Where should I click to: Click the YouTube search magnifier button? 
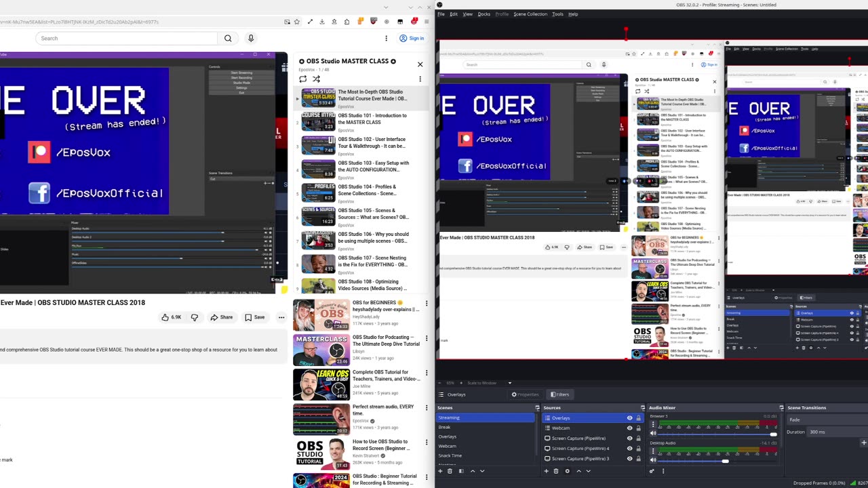(x=228, y=39)
